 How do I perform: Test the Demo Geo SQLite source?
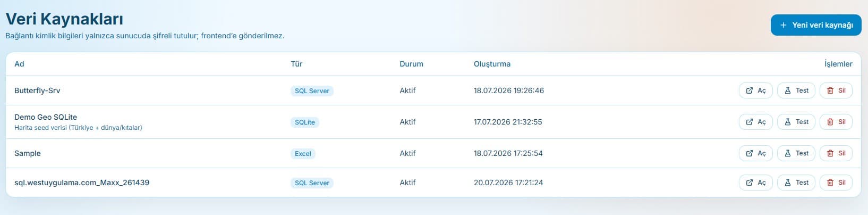click(796, 122)
